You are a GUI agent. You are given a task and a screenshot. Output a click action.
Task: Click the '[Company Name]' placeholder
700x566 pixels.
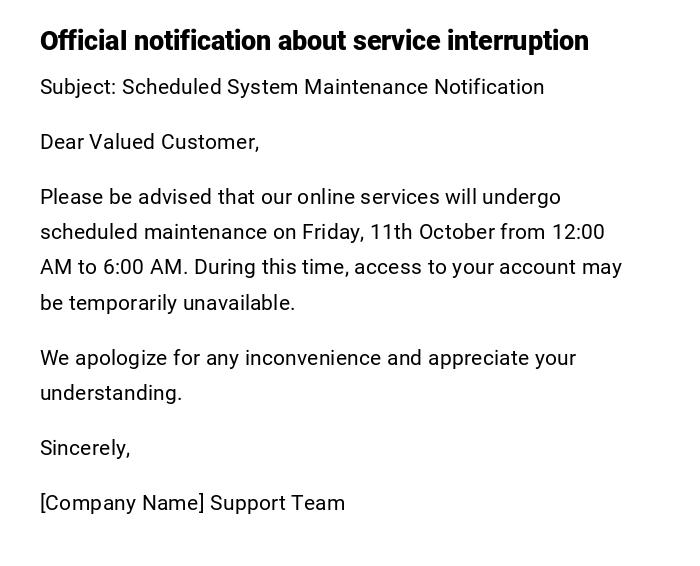pos(122,503)
